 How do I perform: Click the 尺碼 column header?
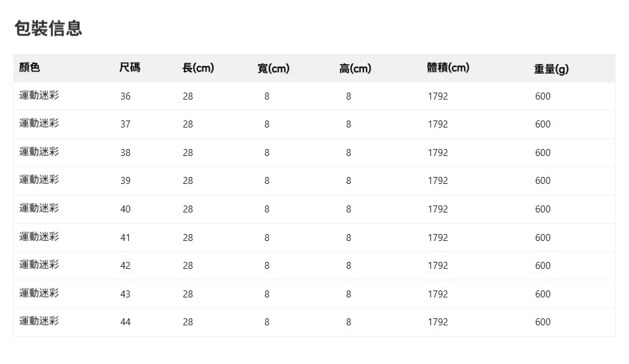(130, 68)
